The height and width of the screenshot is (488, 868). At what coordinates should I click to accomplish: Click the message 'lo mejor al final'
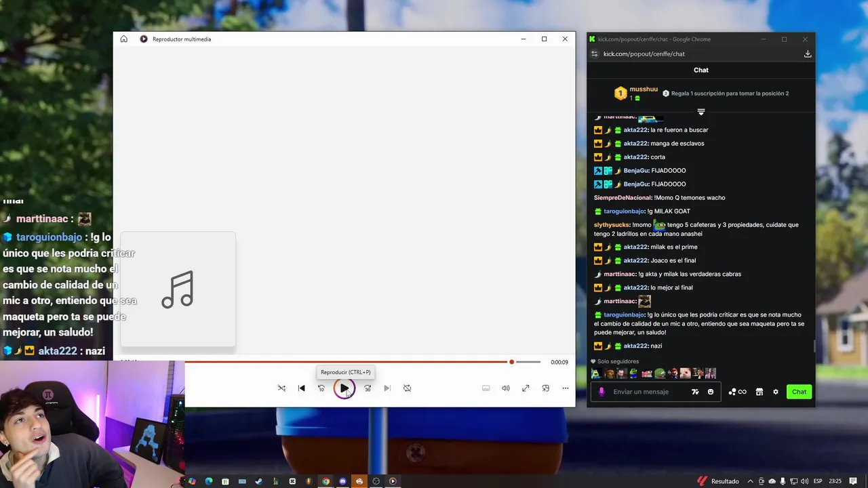point(671,288)
